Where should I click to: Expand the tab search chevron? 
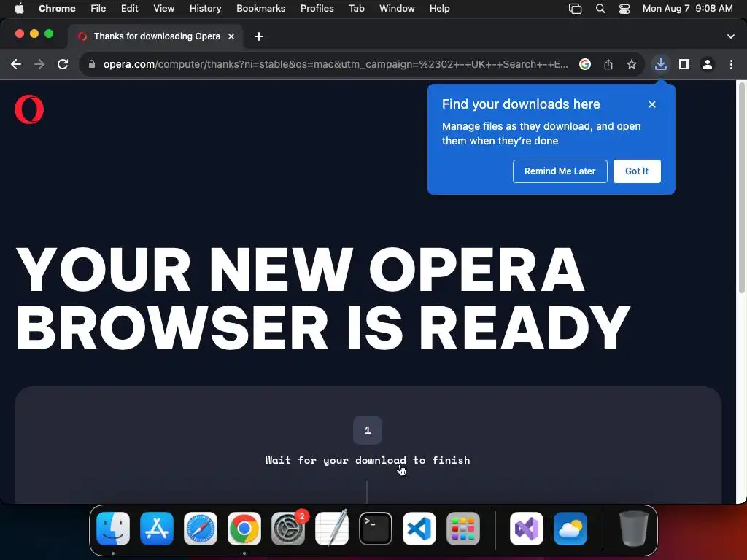click(x=731, y=36)
